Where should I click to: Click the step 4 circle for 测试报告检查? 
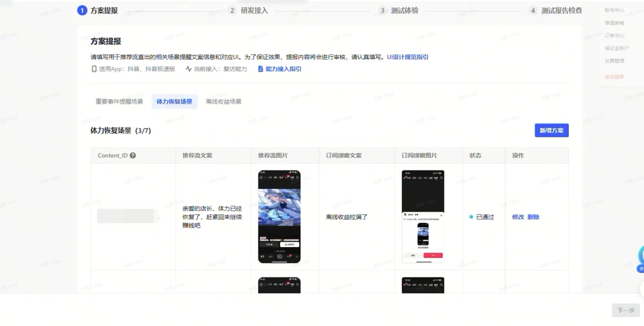[x=533, y=11]
